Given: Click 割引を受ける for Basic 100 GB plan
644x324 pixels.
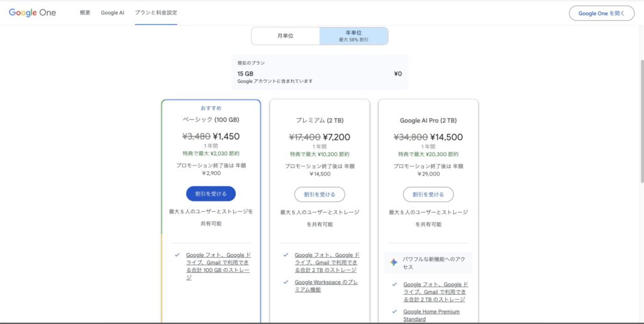Looking at the screenshot, I should point(211,194).
